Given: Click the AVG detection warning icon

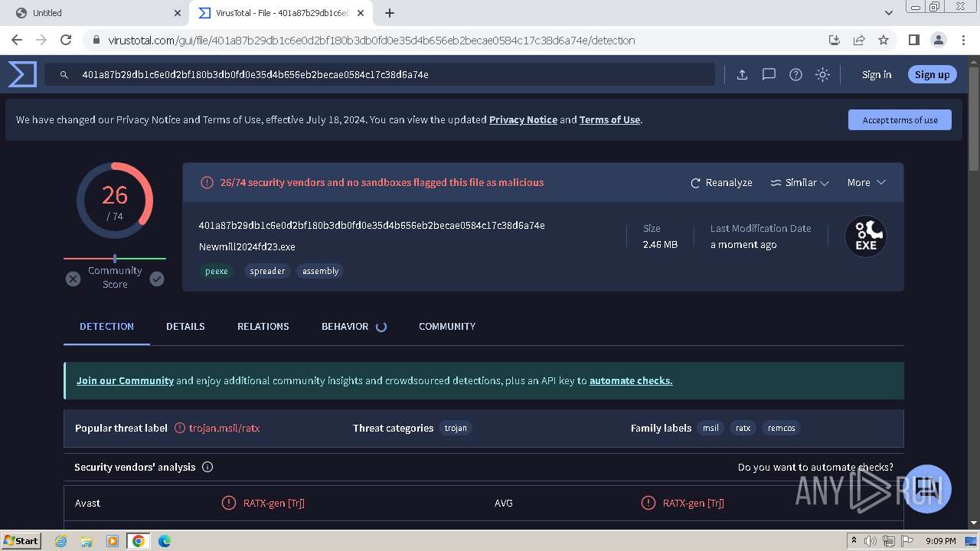Looking at the screenshot, I should point(648,503).
